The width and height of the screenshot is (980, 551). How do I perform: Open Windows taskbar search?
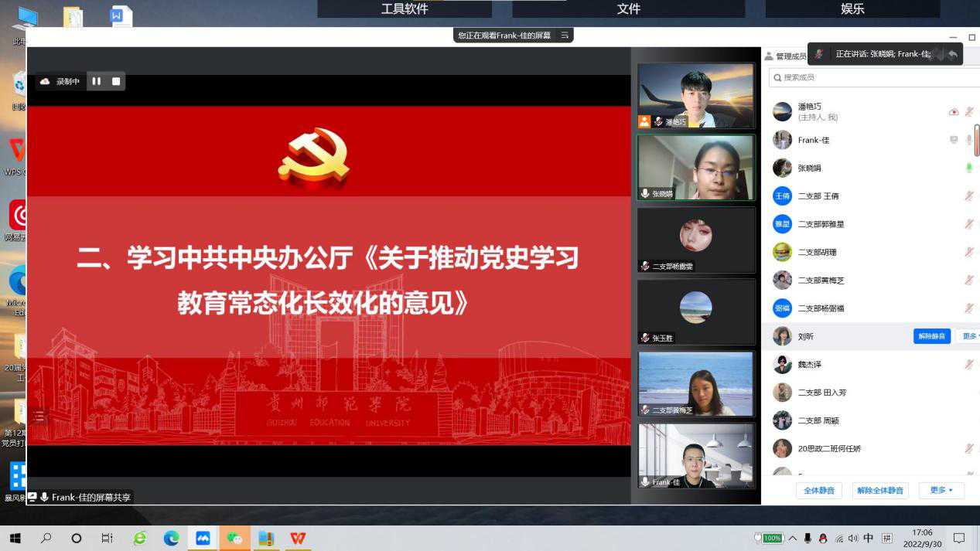point(46,538)
